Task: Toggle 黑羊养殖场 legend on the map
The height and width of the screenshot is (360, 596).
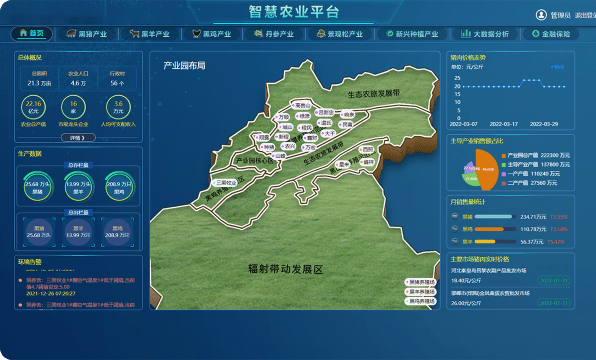Action: pyautogui.click(x=420, y=292)
